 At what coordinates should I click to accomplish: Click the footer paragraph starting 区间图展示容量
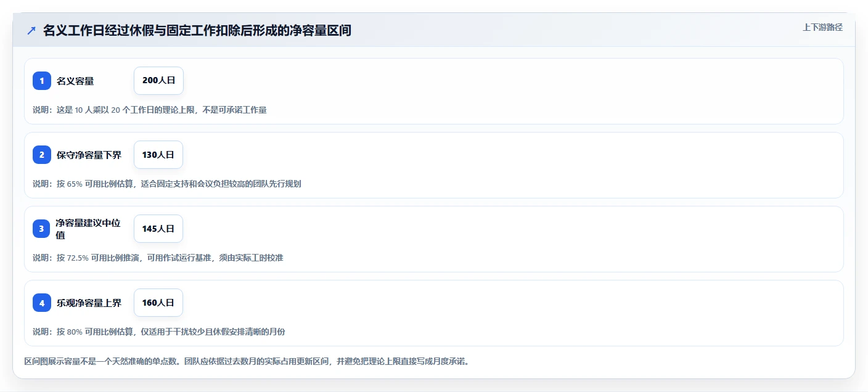click(247, 361)
